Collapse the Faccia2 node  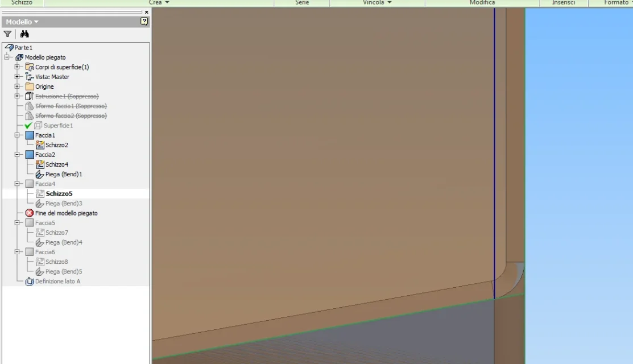tap(17, 155)
